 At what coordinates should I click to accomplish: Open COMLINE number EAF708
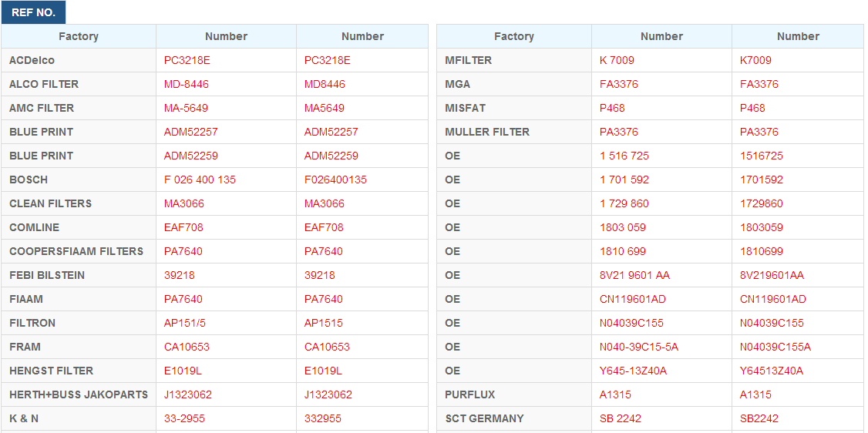[x=183, y=227]
